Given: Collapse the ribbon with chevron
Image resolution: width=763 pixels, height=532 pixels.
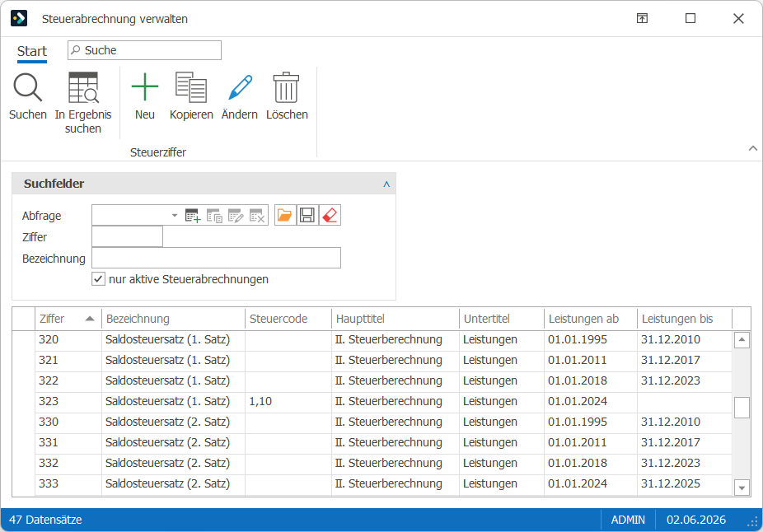Looking at the screenshot, I should pos(753,148).
